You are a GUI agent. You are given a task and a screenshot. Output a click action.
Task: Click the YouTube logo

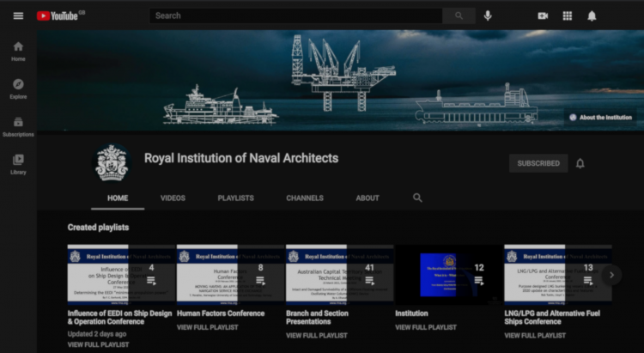(60, 15)
